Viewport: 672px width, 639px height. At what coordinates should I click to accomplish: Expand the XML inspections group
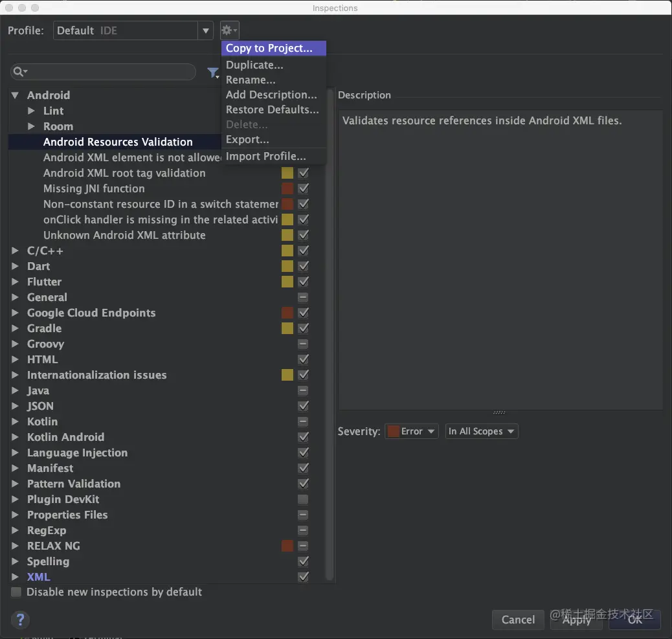pos(15,577)
